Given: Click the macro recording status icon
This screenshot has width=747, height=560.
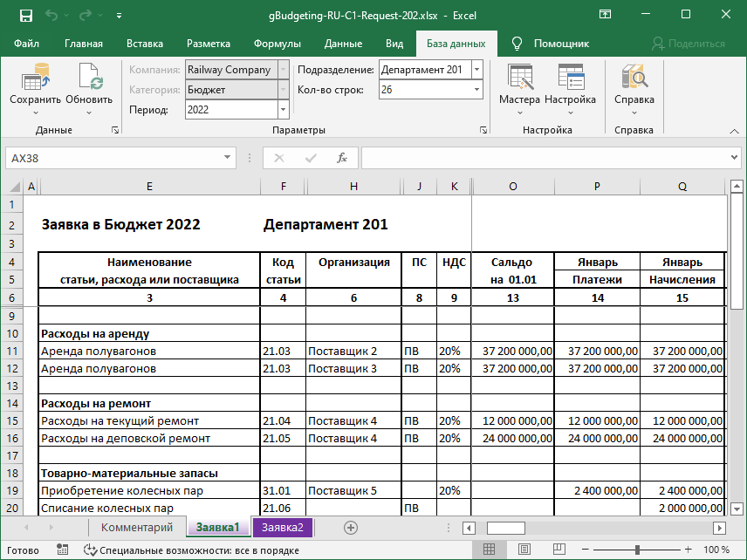Looking at the screenshot, I should tap(63, 550).
